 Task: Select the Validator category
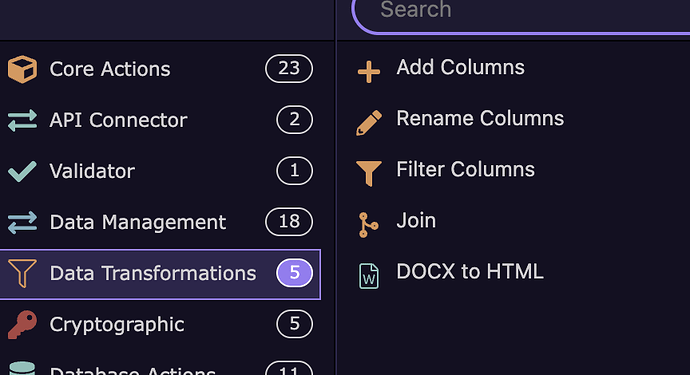coord(160,171)
